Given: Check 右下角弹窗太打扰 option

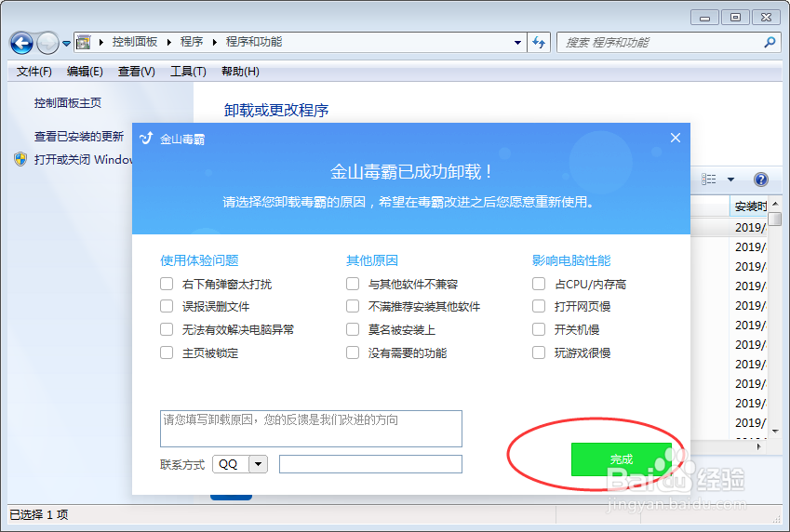Looking at the screenshot, I should pos(167,285).
